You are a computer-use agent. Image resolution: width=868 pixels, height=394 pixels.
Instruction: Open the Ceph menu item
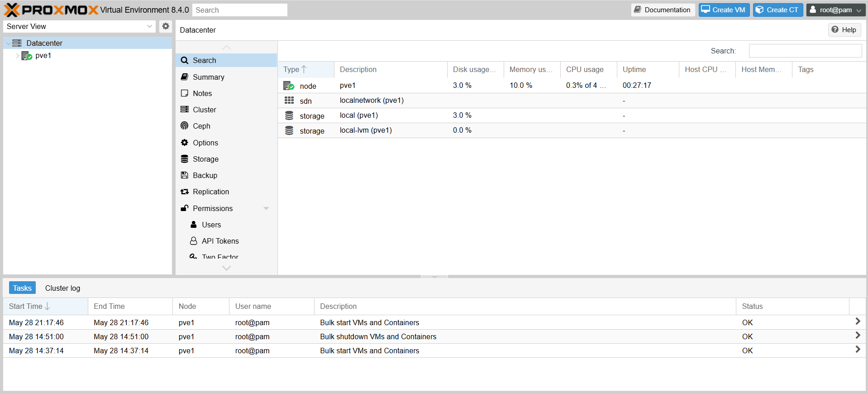226,126
